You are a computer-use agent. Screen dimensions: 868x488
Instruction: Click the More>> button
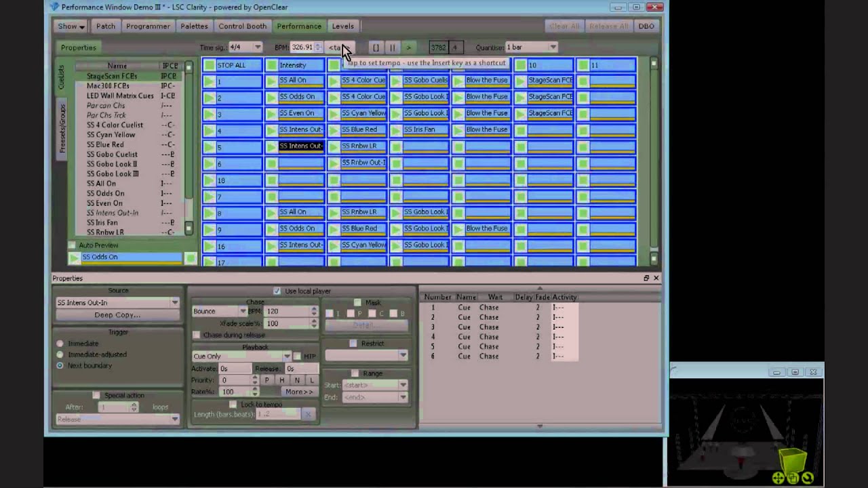(x=298, y=392)
